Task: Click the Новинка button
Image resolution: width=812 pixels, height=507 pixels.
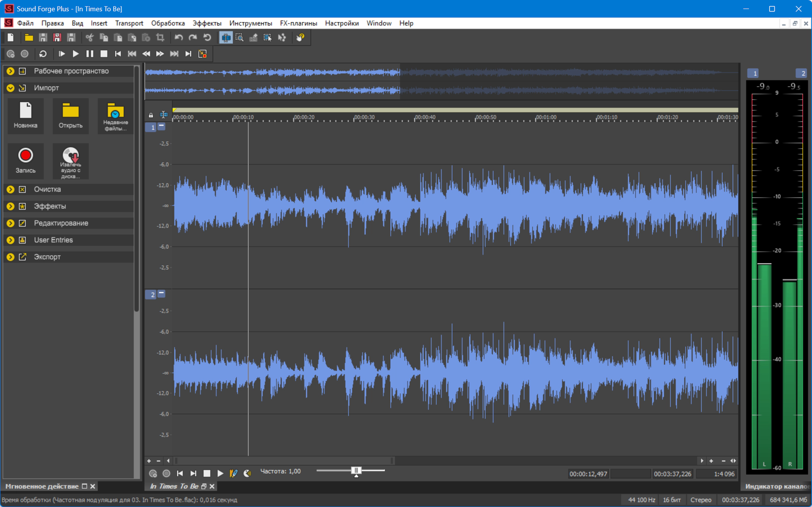Action: pyautogui.click(x=26, y=116)
